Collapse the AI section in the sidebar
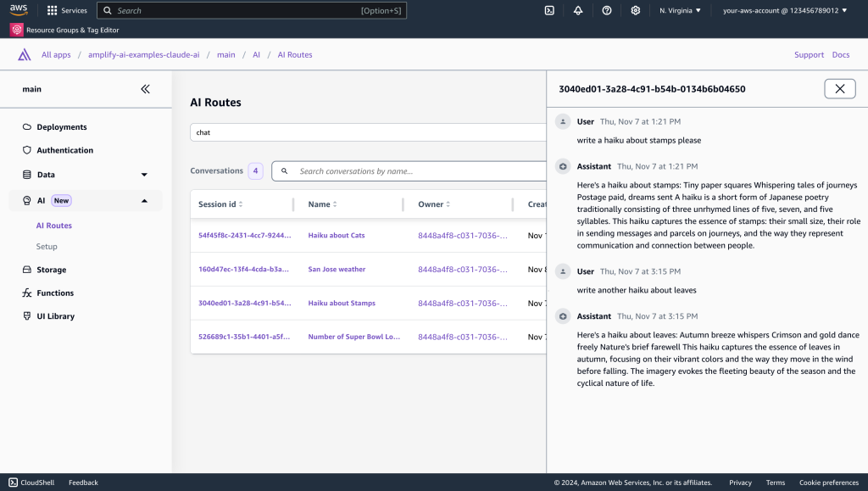The height and width of the screenshot is (491, 868). pyautogui.click(x=145, y=201)
